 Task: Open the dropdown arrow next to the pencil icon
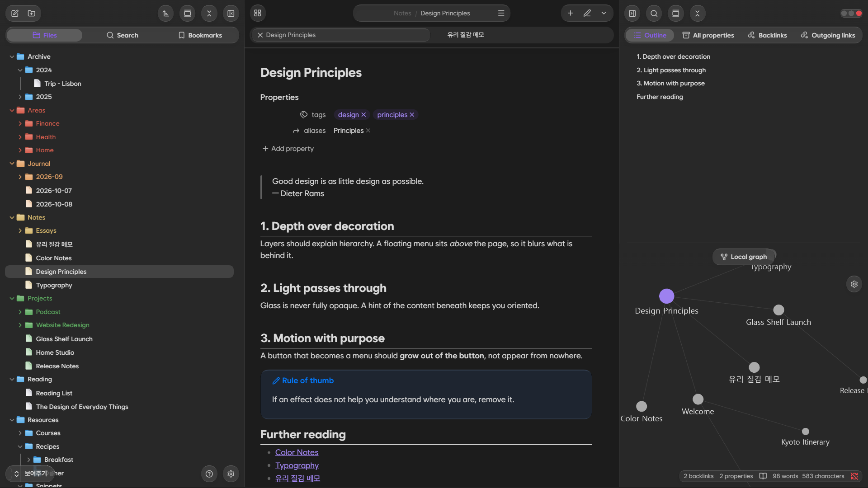click(x=604, y=14)
